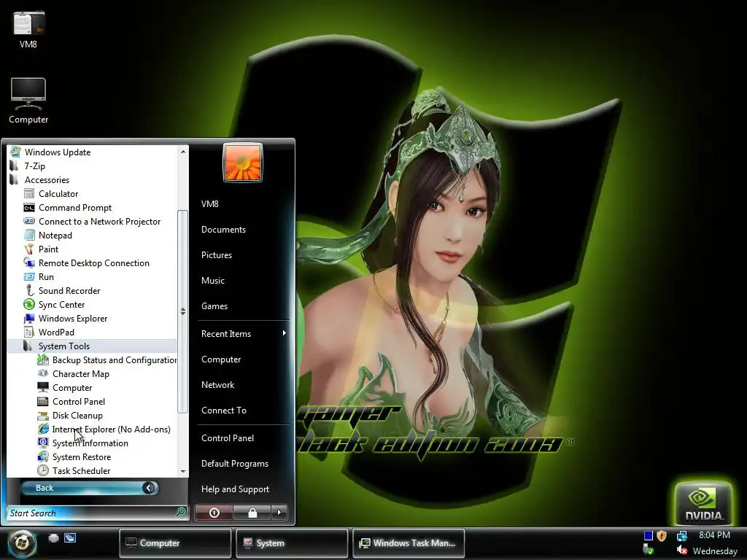Collapse the System Tools folder
Viewport: 747px width, 560px height.
click(64, 346)
